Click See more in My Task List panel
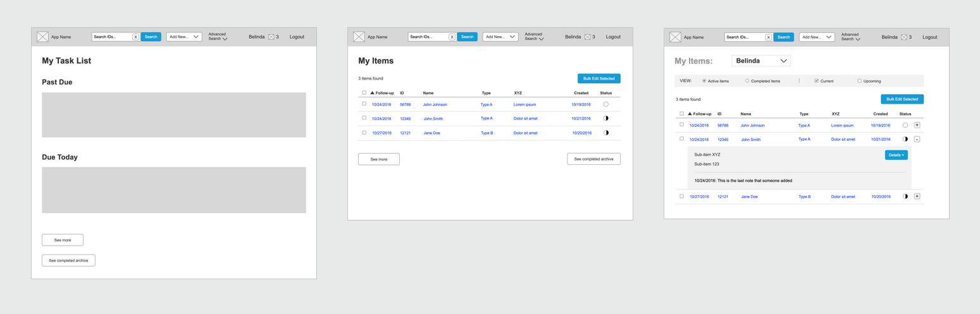 [63, 240]
